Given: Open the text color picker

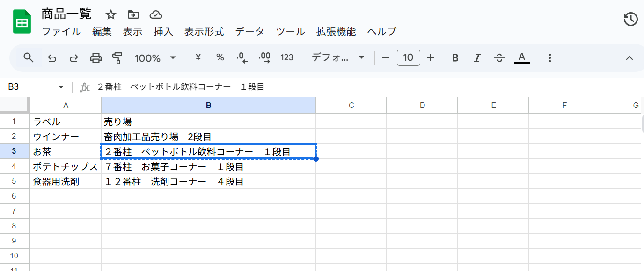Looking at the screenshot, I should 522,58.
